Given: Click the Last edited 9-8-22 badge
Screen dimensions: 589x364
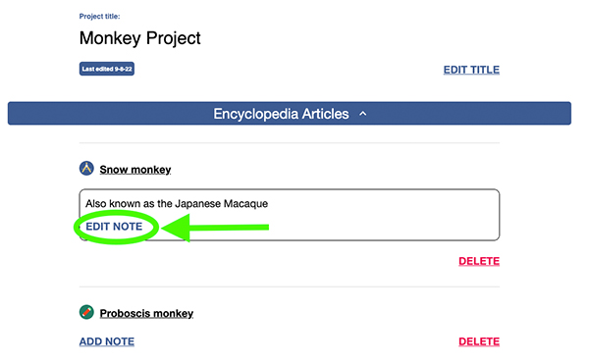Looking at the screenshot, I should click(x=107, y=69).
